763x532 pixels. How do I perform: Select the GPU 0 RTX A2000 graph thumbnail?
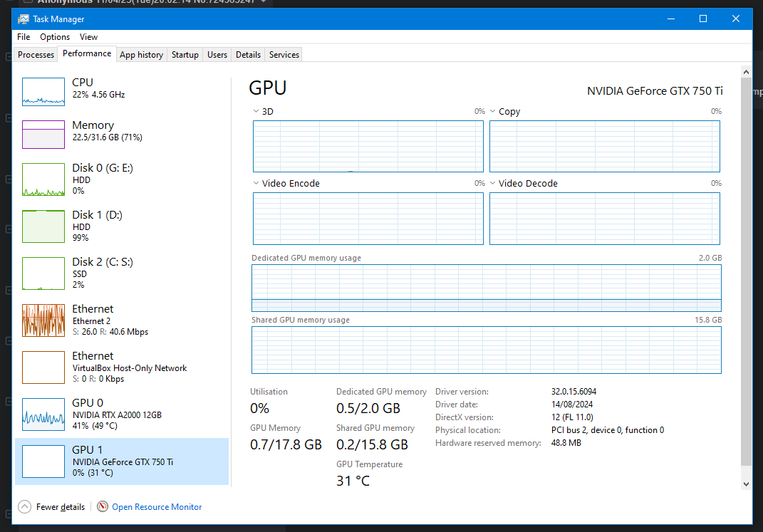pos(43,414)
